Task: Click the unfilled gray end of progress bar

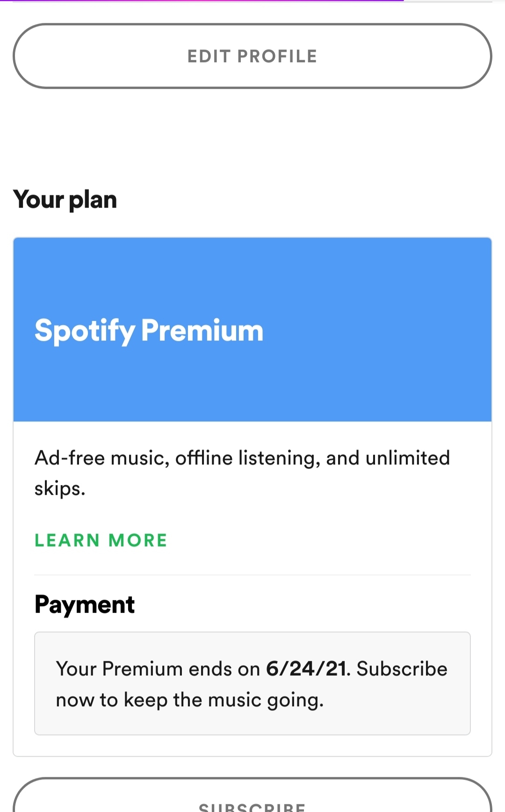Action: point(448,1)
